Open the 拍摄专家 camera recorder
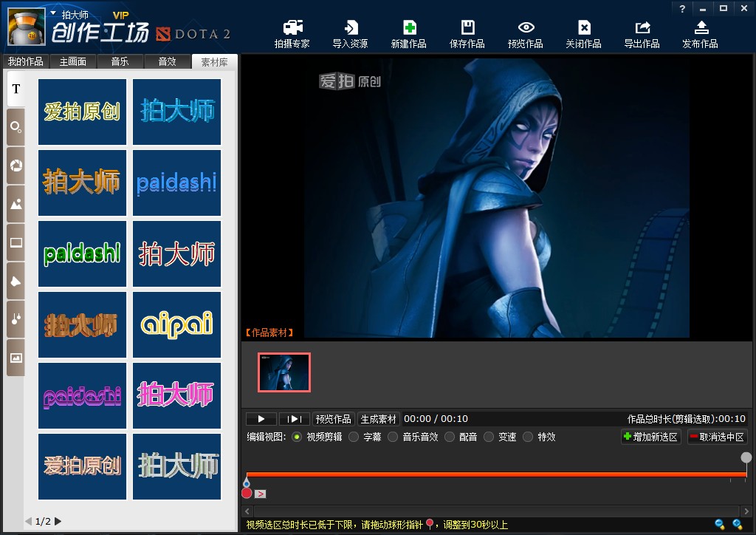 click(x=293, y=34)
